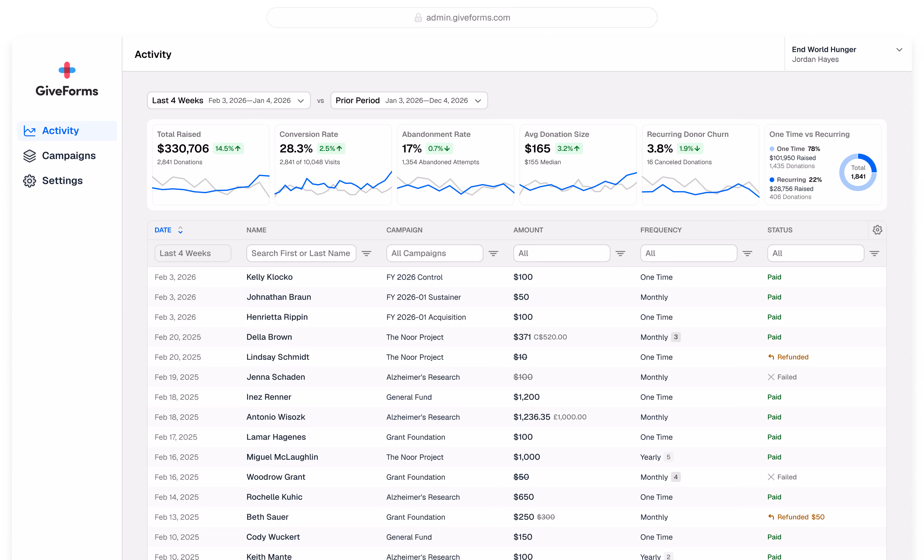Click the CAMPAIGN column header

404,230
